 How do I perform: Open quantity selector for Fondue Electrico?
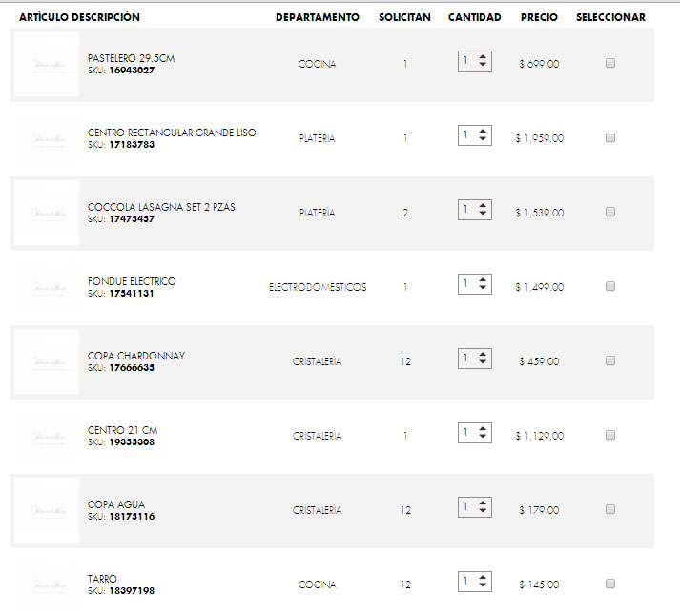coord(474,284)
